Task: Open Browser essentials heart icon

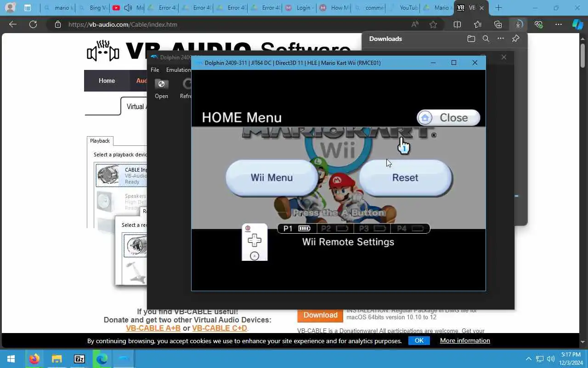Action: [x=538, y=24]
